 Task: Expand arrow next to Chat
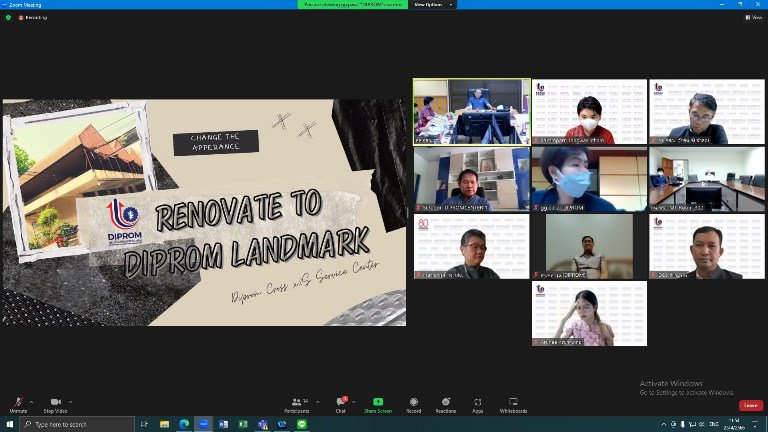(354, 402)
